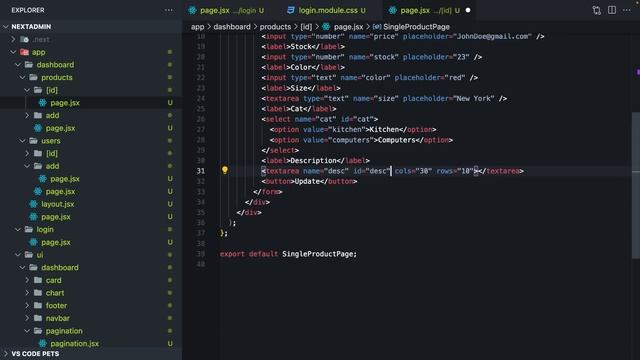Expand the products add folder chevron
This screenshot has width=640, height=360.
(x=27, y=115)
